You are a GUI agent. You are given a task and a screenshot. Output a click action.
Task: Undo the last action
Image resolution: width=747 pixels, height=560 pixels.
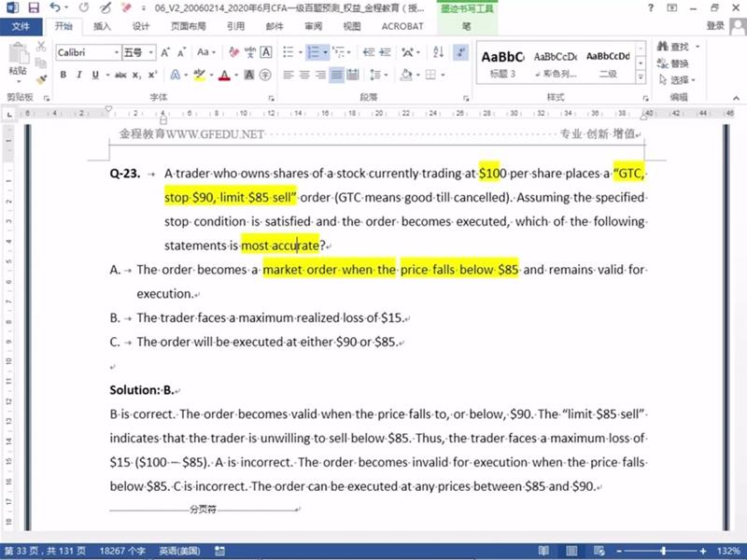pyautogui.click(x=55, y=7)
